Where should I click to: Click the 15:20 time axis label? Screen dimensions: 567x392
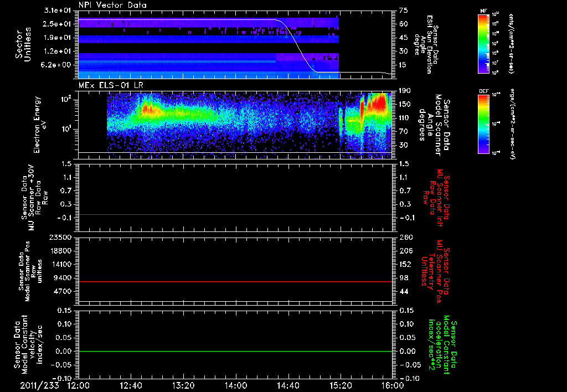[x=341, y=385]
